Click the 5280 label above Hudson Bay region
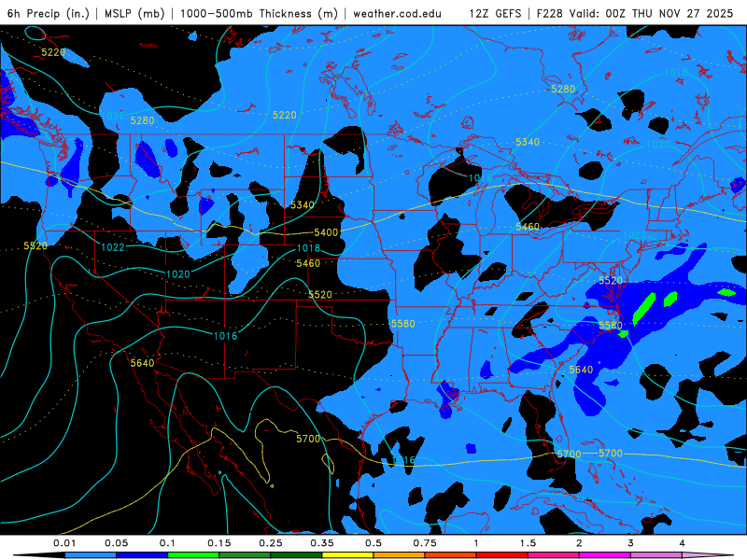 click(563, 89)
